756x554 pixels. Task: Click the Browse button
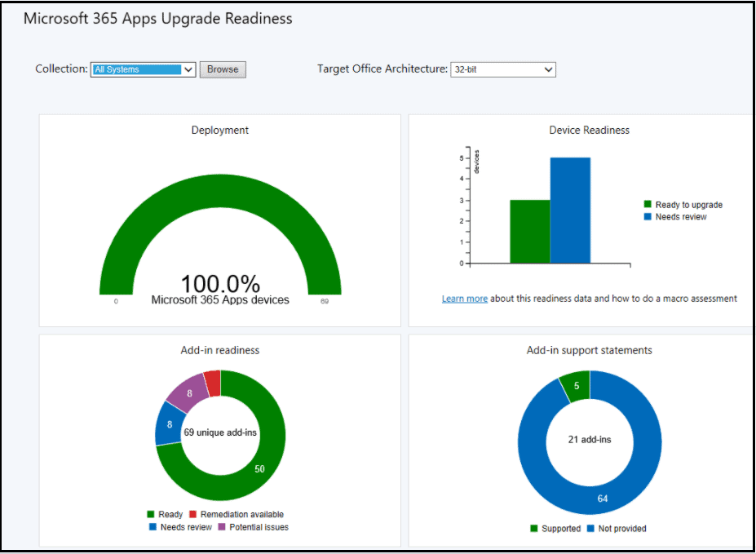click(x=223, y=69)
